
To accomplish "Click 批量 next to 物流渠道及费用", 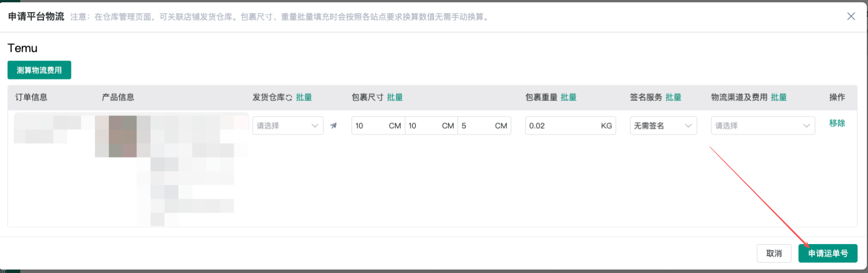I will (779, 97).
